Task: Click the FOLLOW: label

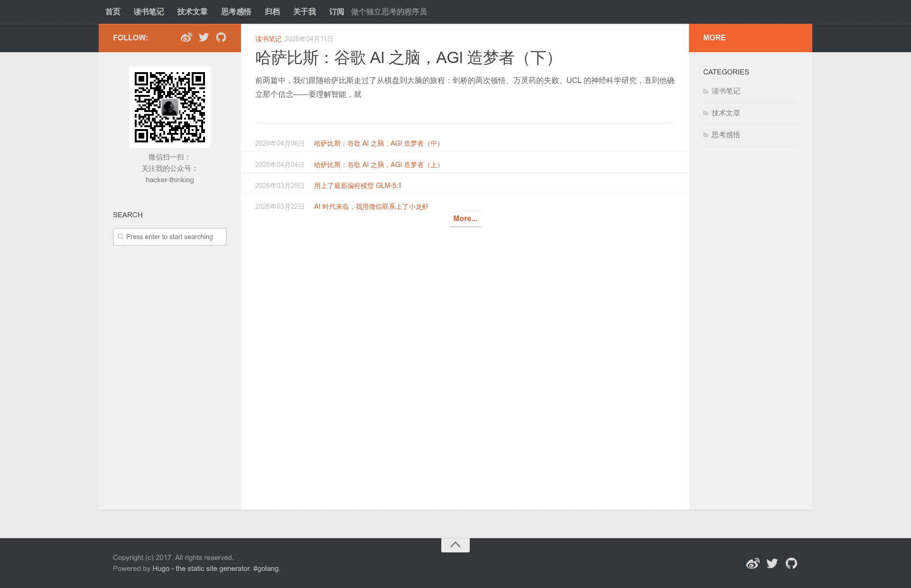Action: (x=130, y=37)
